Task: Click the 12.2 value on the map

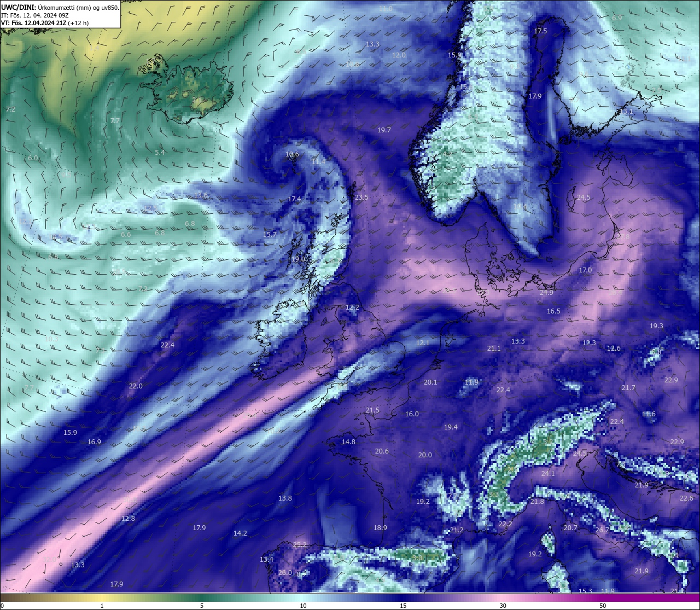Action: point(352,307)
